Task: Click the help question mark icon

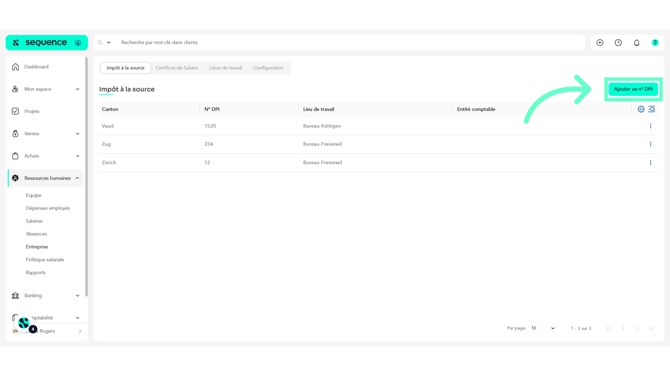Action: click(655, 43)
